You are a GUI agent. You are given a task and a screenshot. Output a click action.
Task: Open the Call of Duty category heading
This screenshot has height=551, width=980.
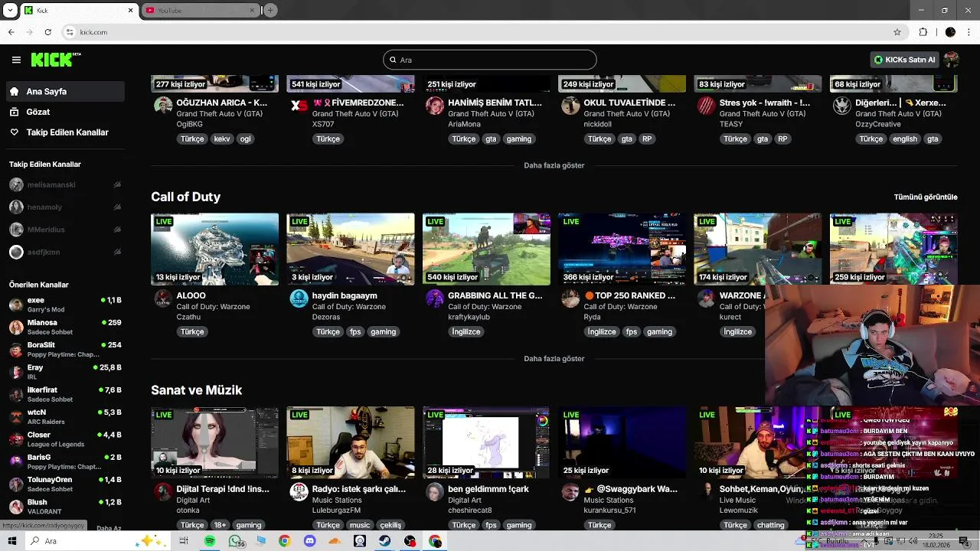click(x=185, y=197)
